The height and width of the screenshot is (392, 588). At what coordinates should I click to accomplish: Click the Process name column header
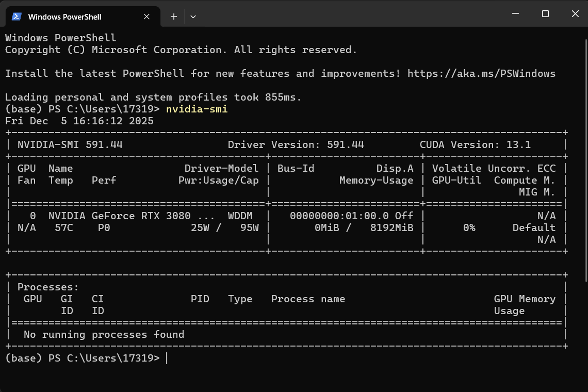308,299
